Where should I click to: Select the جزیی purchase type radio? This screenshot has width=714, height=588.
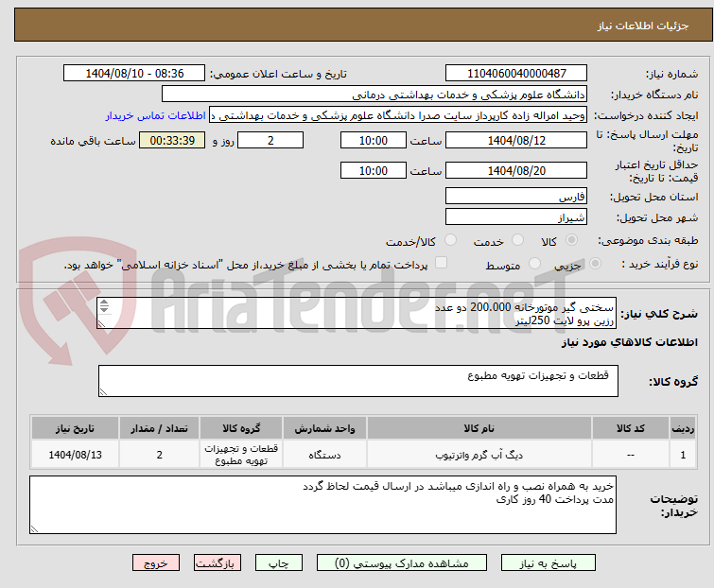[x=595, y=264]
